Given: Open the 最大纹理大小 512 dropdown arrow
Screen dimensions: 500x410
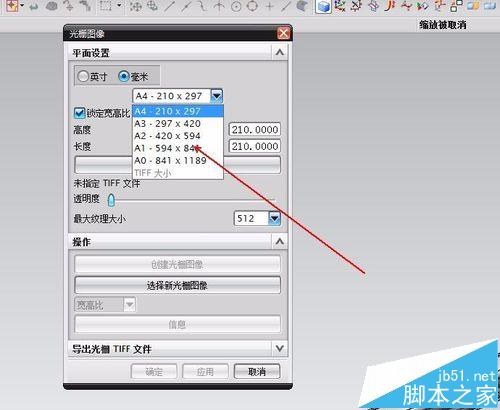Looking at the screenshot, I should coord(274,219).
